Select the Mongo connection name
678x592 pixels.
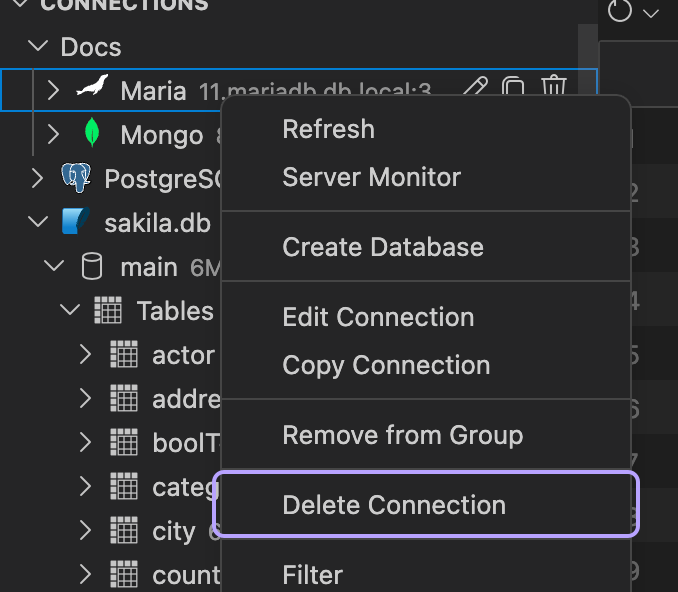tap(162, 135)
